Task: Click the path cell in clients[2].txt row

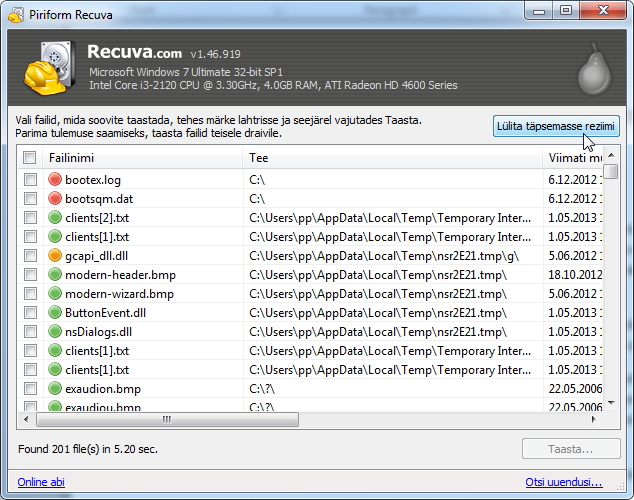Action: 390,217
